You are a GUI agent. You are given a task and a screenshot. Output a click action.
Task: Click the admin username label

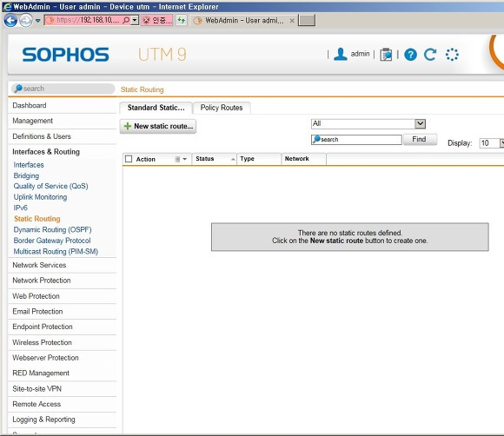pyautogui.click(x=360, y=54)
